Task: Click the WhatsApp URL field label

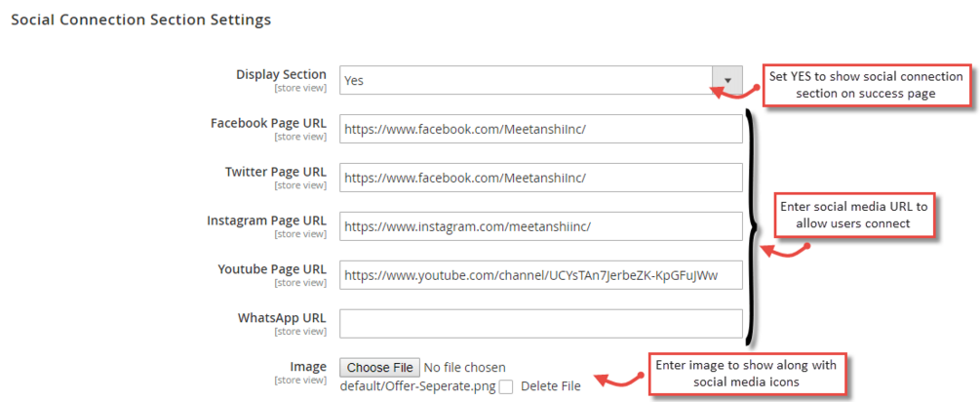Action: (282, 318)
